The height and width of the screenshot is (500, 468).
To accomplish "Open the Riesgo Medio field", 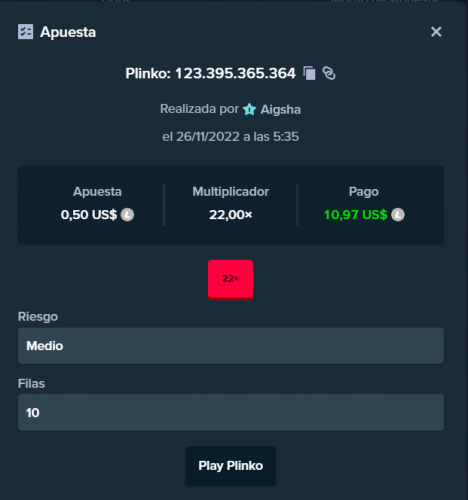I will click(231, 346).
